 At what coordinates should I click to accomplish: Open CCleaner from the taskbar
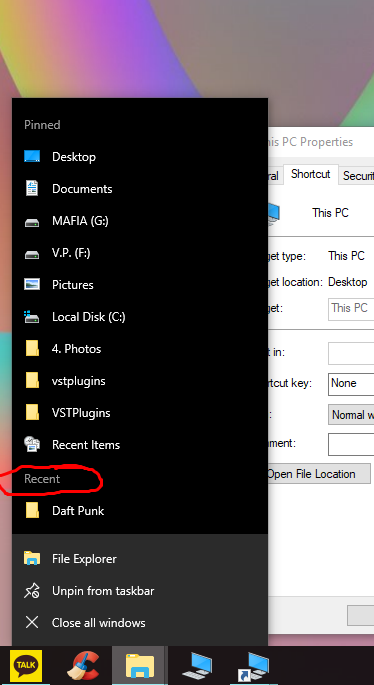(83, 666)
